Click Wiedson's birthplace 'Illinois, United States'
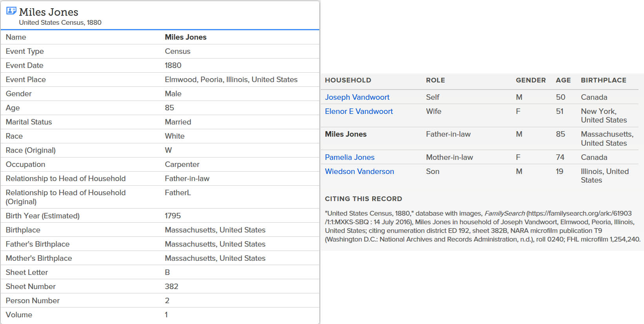 [x=605, y=176]
